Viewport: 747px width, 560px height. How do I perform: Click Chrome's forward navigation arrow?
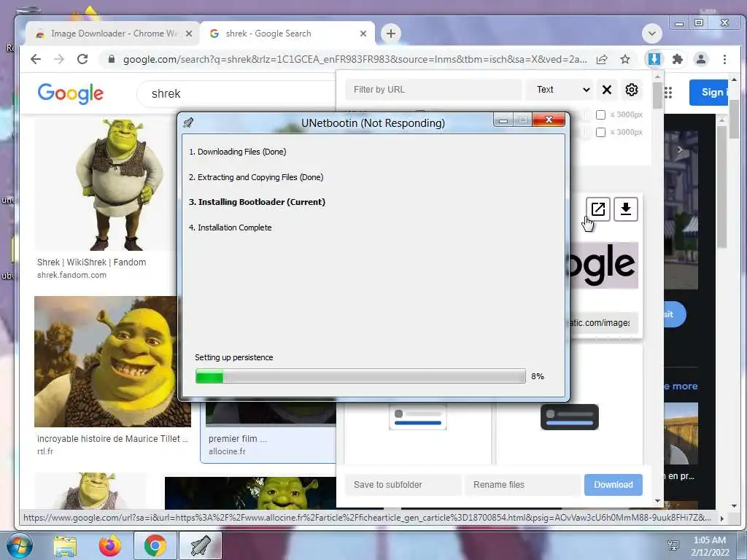(x=59, y=59)
